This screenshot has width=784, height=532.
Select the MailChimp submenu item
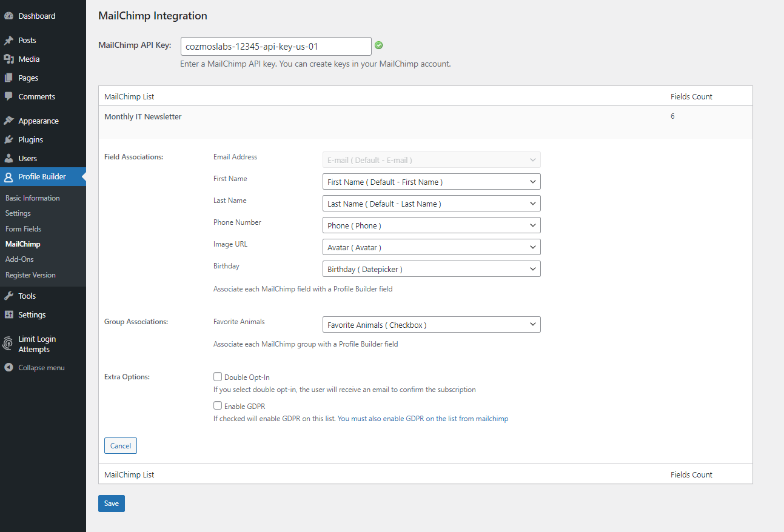point(23,244)
